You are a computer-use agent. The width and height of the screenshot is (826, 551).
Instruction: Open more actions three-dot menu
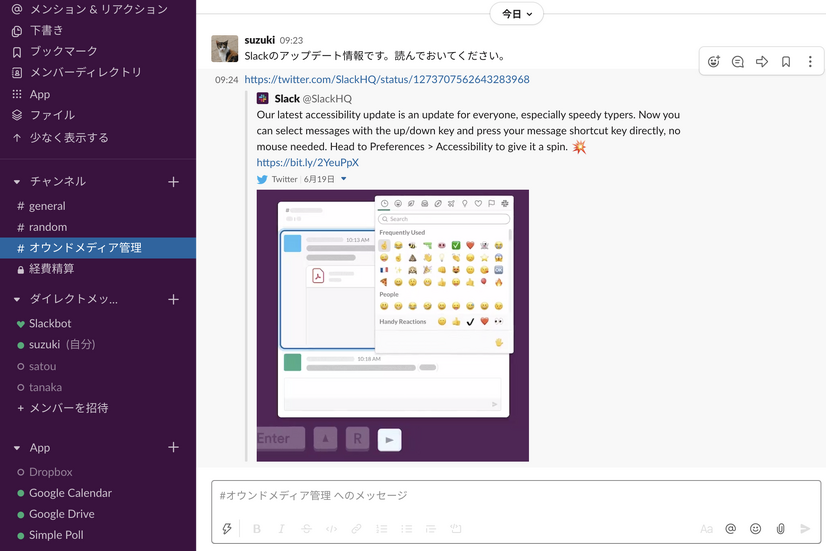(810, 62)
